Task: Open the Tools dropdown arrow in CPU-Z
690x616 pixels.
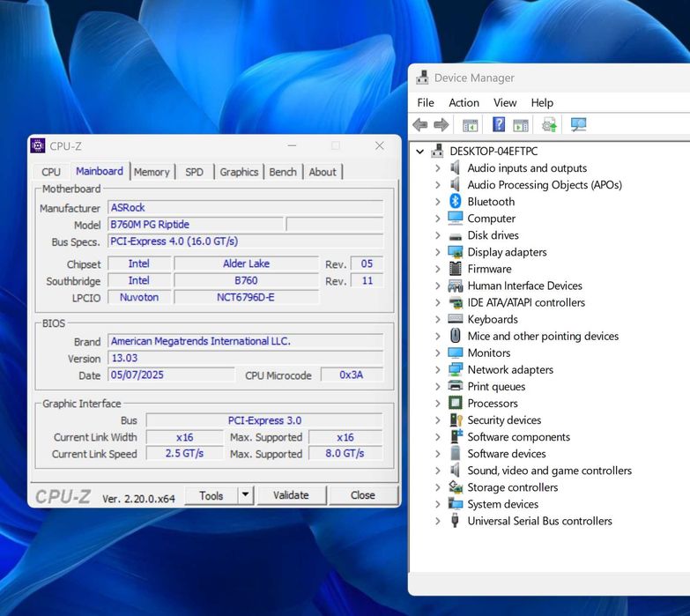Action: 246,495
